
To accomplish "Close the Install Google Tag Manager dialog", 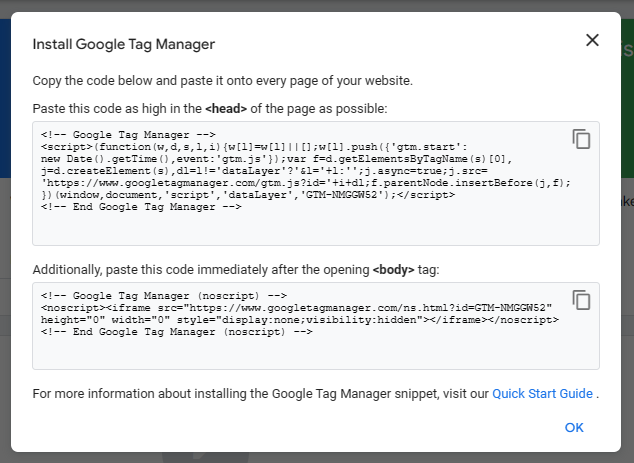I will pyautogui.click(x=592, y=40).
